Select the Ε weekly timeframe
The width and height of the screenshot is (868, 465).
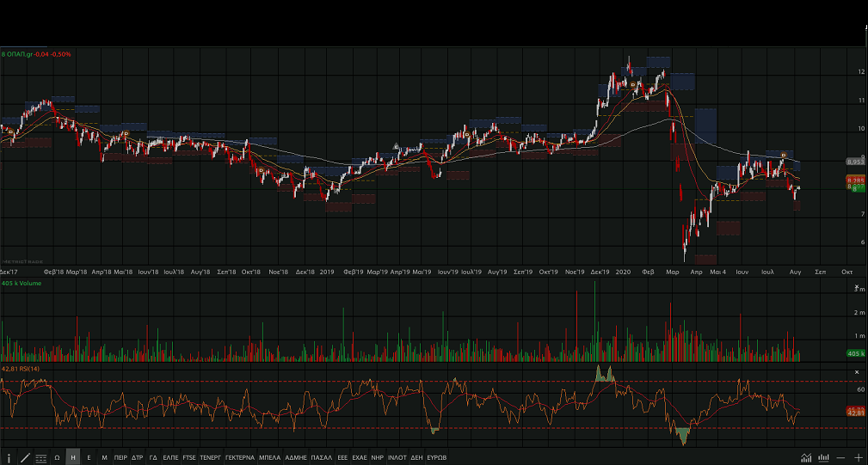pyautogui.click(x=89, y=458)
